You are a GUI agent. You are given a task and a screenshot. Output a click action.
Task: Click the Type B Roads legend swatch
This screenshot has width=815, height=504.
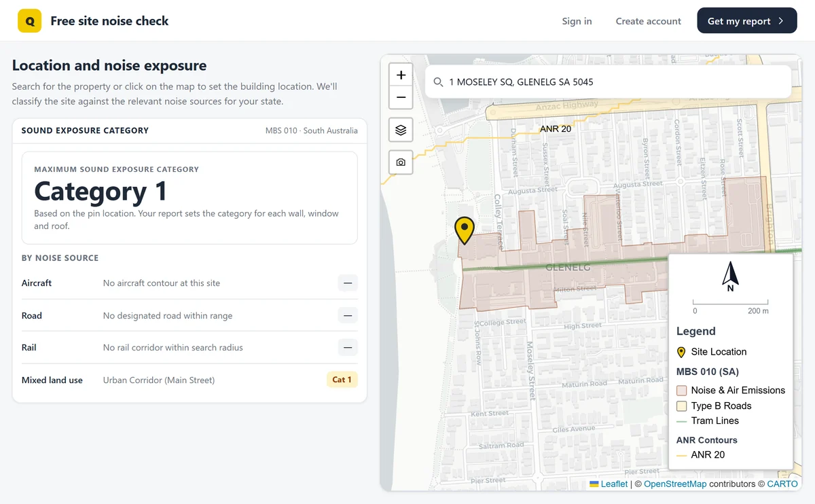click(682, 406)
